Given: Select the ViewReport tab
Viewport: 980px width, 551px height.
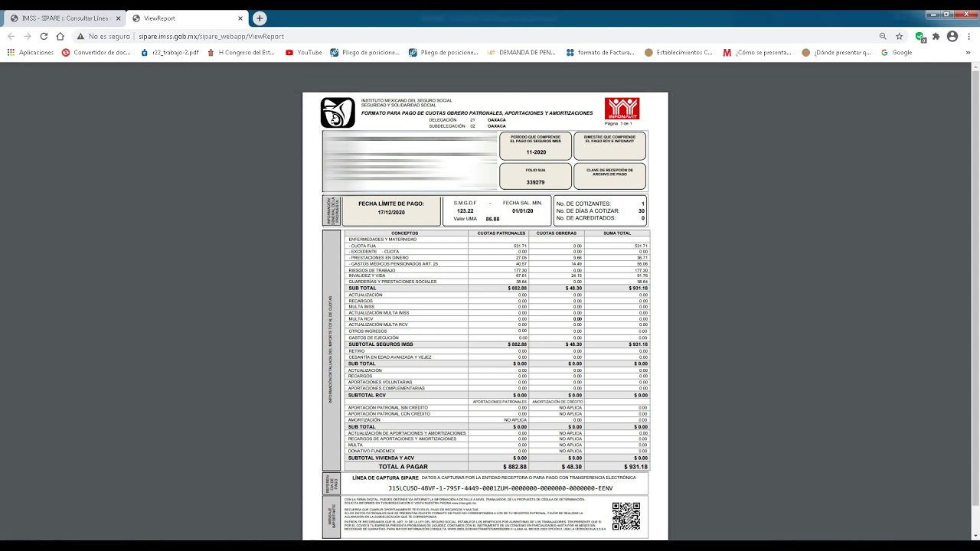Looking at the screenshot, I should (188, 18).
